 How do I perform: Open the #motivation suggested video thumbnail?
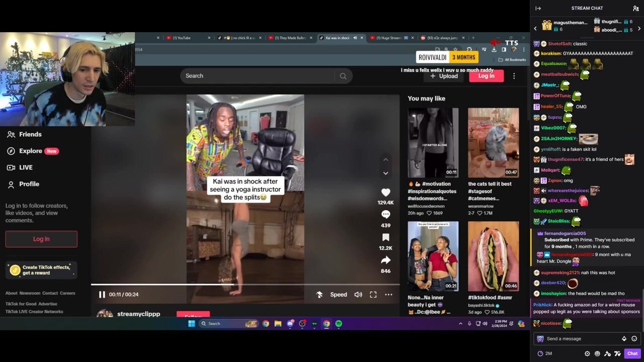433,143
